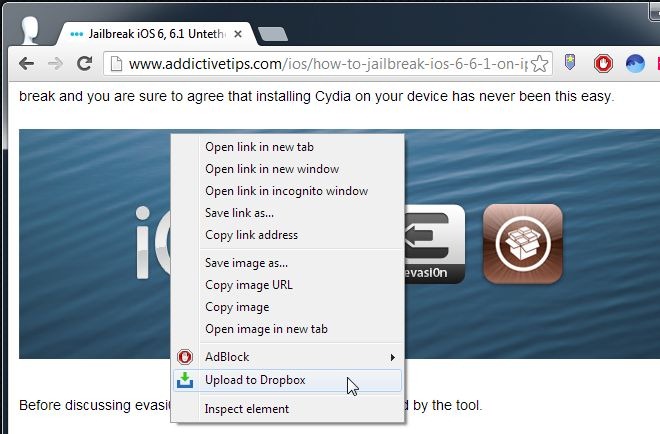
Task: Expand the AdBlock submenu
Action: point(287,357)
